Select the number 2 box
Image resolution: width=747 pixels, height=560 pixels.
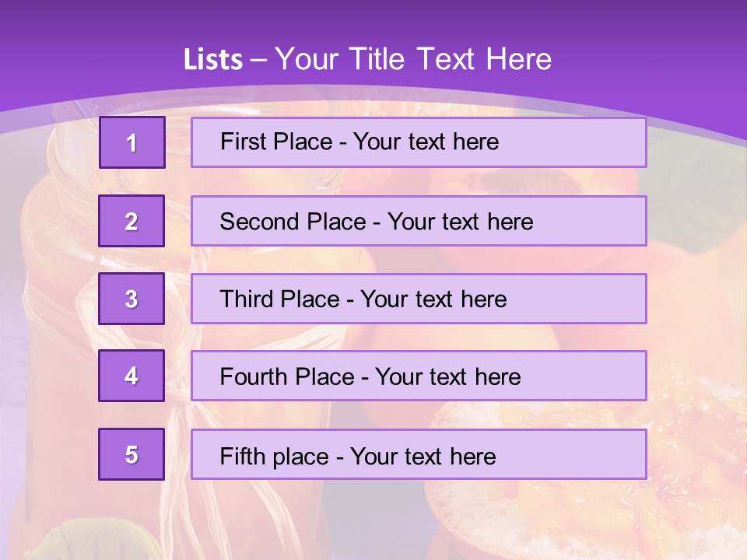coord(132,221)
